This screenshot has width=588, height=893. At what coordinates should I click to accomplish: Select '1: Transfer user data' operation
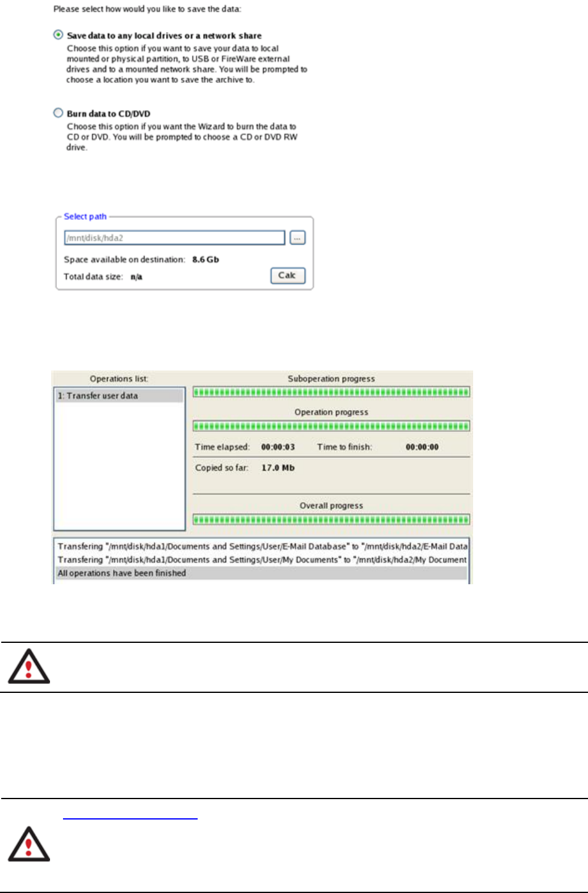(x=119, y=396)
